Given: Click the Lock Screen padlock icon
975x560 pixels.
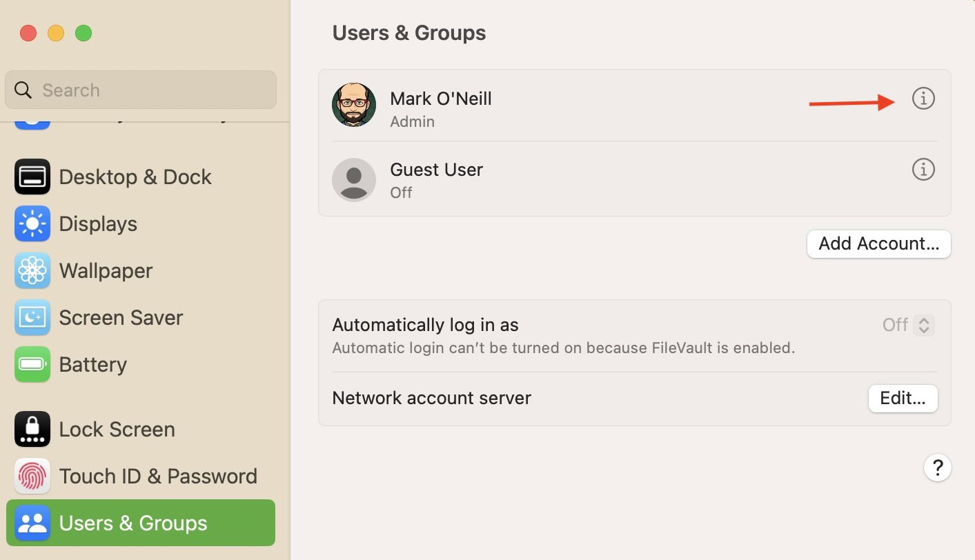Looking at the screenshot, I should click(x=32, y=430).
